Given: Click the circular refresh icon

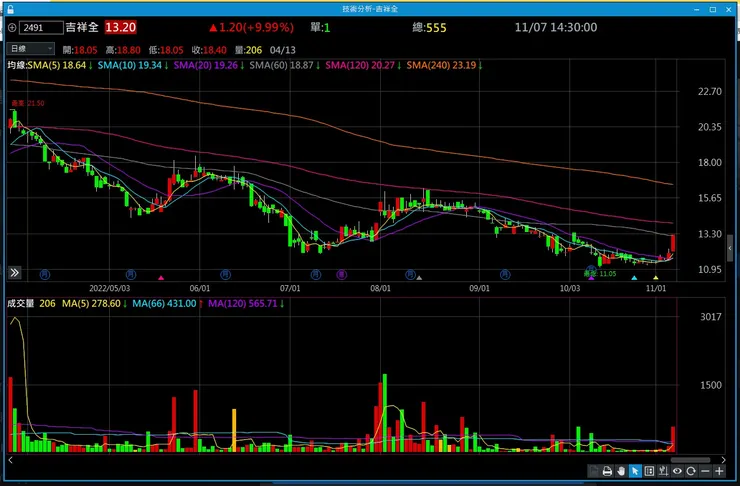Looking at the screenshot, I should (691, 471).
